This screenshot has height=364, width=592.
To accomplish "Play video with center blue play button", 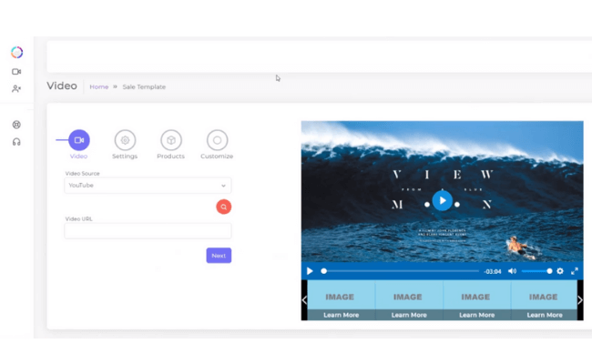I will pos(442,200).
